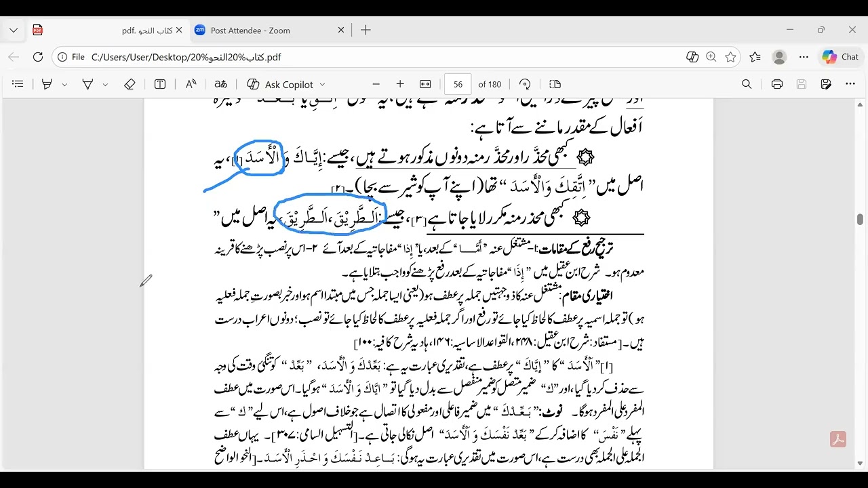Click the Ask Copilot button

[279, 84]
